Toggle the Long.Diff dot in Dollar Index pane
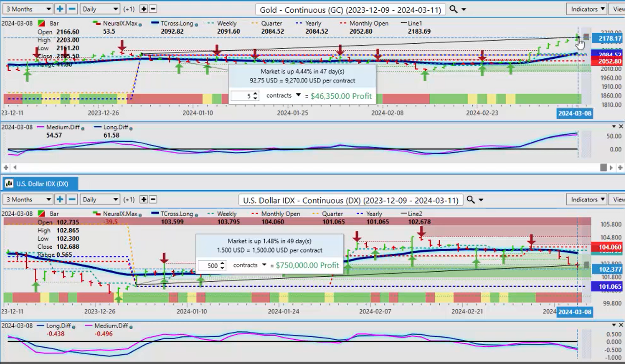The image size is (625, 364). (74, 326)
